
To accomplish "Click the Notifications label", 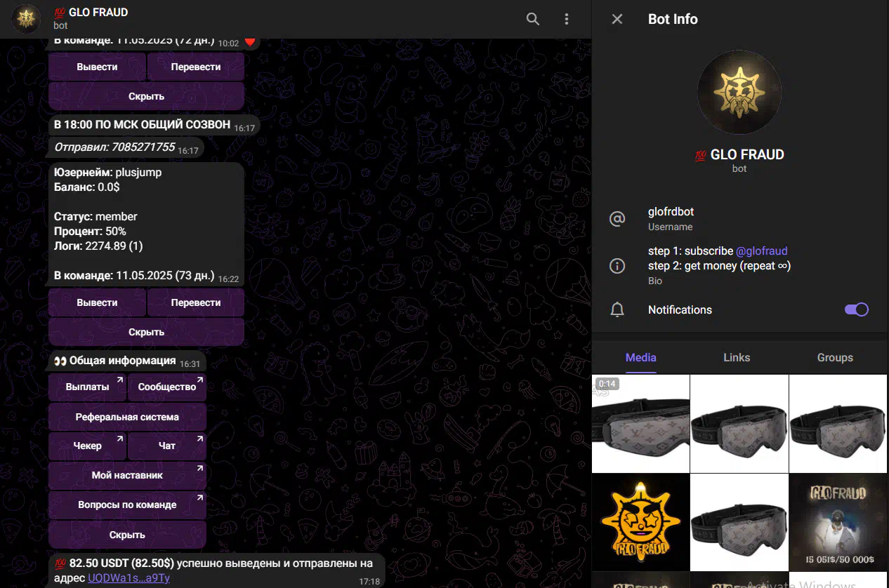I will (680, 309).
